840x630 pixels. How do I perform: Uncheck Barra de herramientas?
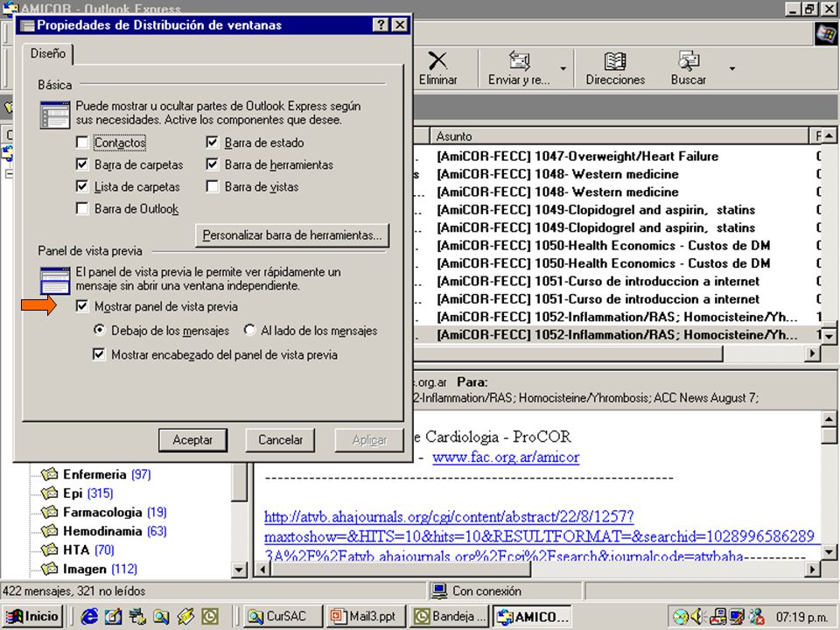point(212,164)
